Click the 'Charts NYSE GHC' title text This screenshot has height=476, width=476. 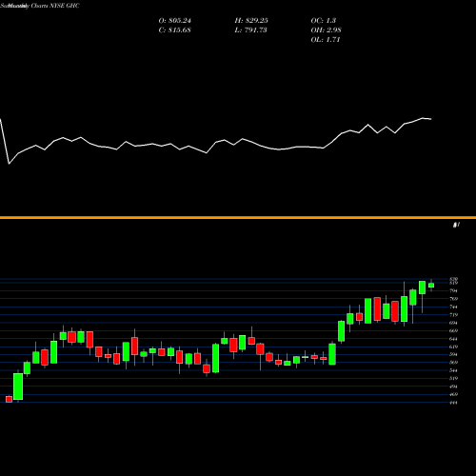[x=55, y=6]
